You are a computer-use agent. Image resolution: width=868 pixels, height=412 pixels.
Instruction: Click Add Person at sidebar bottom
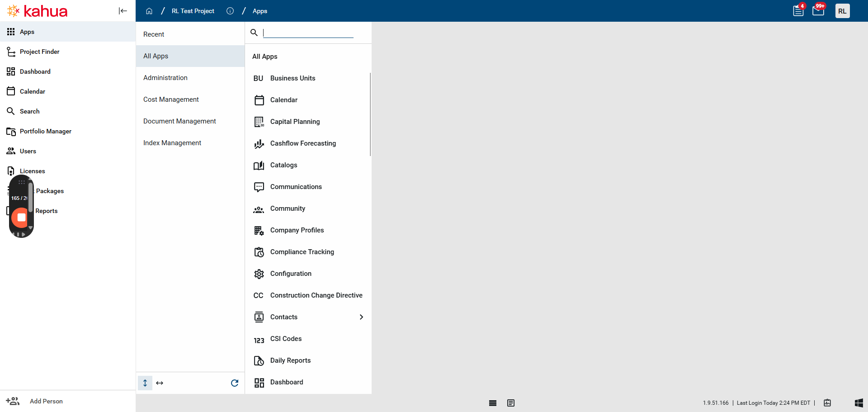pyautogui.click(x=46, y=401)
